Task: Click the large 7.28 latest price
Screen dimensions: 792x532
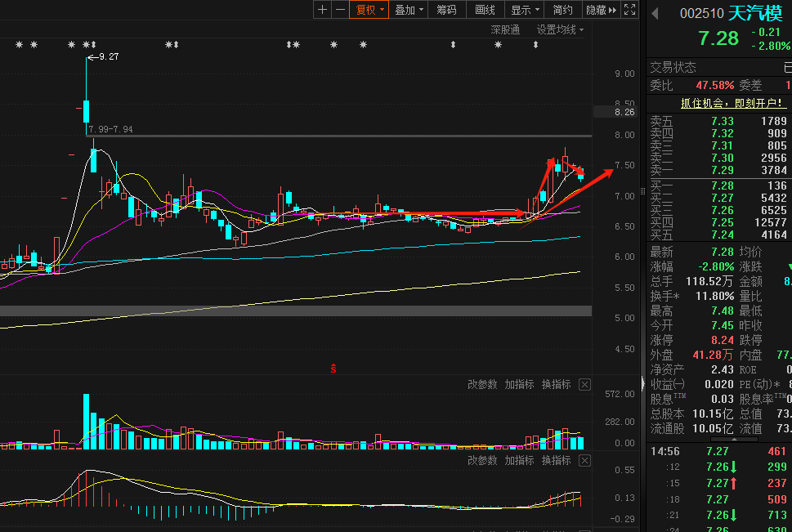Action: [718, 38]
